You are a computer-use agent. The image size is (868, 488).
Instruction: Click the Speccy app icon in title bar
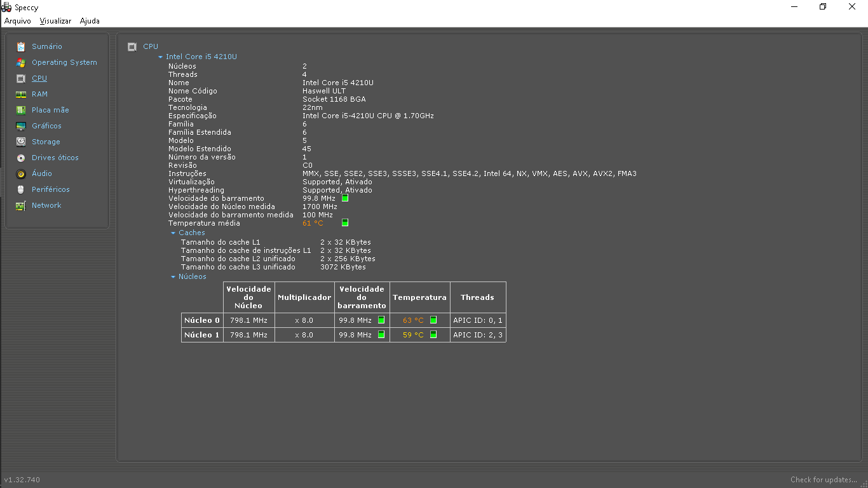(6, 8)
